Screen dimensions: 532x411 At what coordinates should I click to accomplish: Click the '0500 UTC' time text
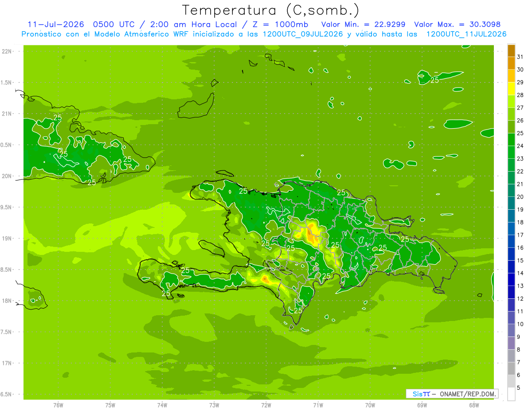click(114, 24)
